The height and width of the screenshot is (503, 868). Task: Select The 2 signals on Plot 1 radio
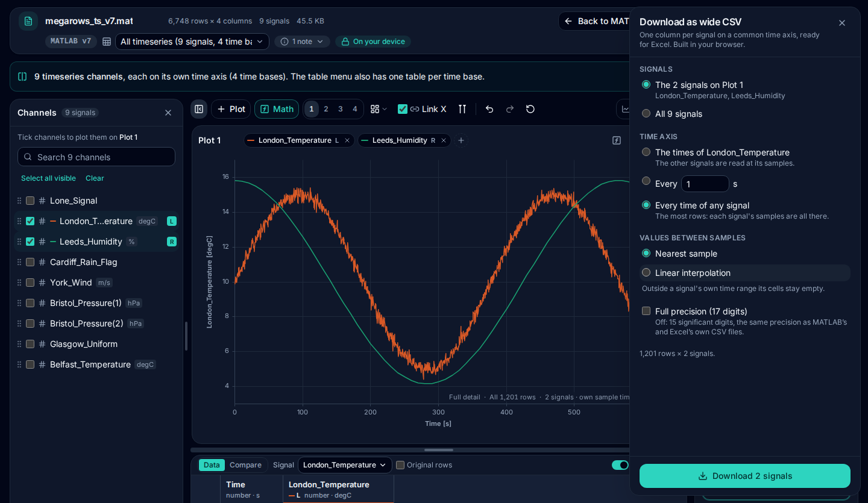[x=646, y=84]
